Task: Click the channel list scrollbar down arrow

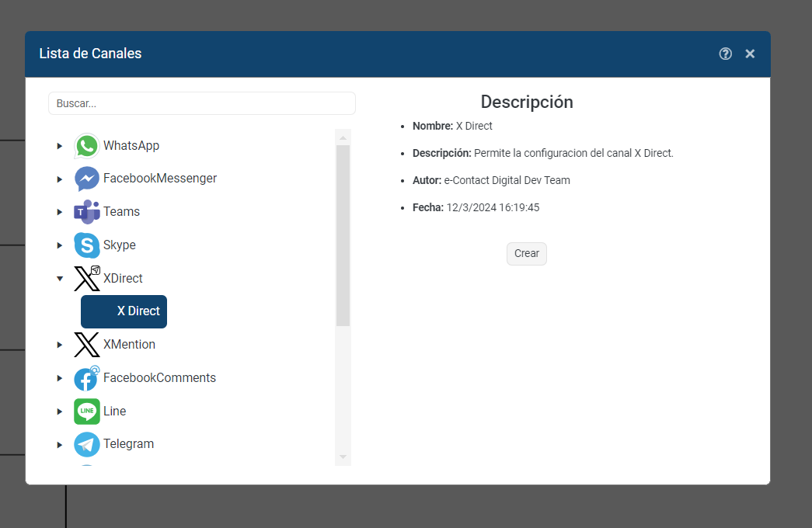Action: click(343, 457)
